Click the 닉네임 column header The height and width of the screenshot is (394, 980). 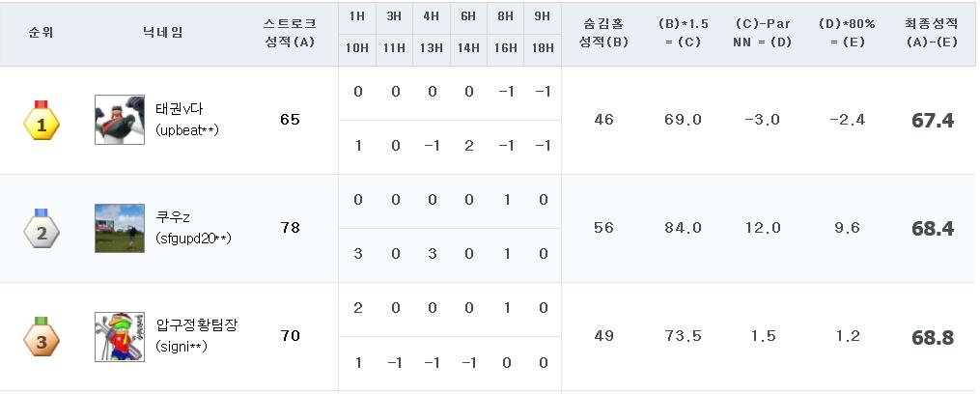tap(161, 33)
